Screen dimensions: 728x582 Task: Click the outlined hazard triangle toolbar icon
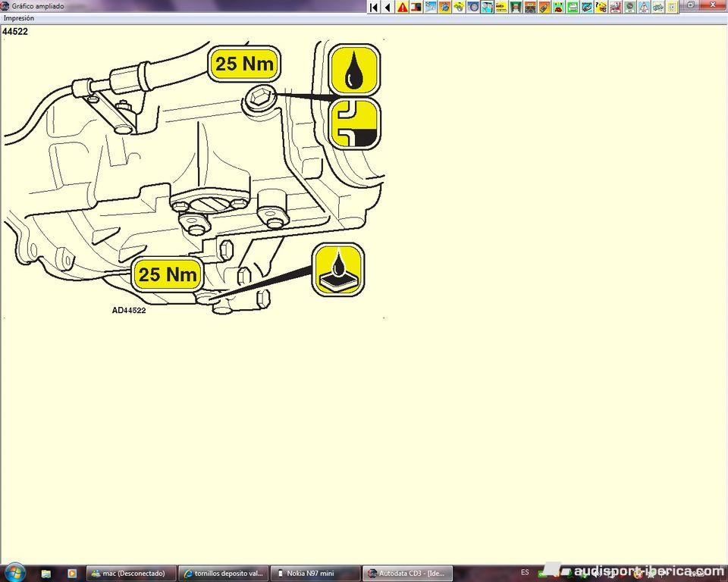(644, 7)
